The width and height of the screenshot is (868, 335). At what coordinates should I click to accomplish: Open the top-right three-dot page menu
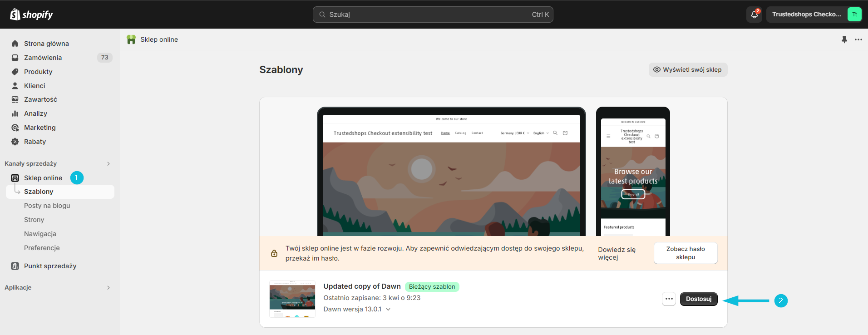858,39
